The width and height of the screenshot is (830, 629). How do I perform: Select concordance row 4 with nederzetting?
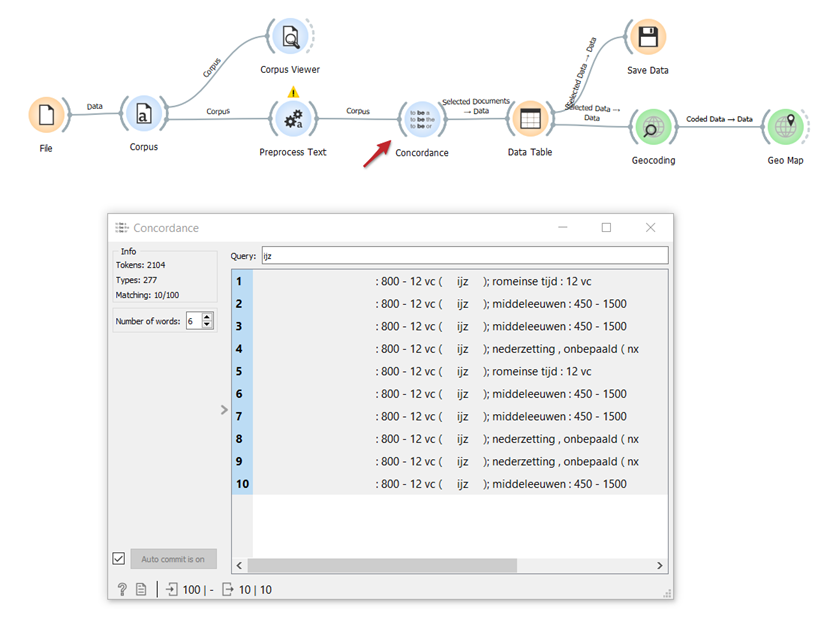[x=450, y=349]
